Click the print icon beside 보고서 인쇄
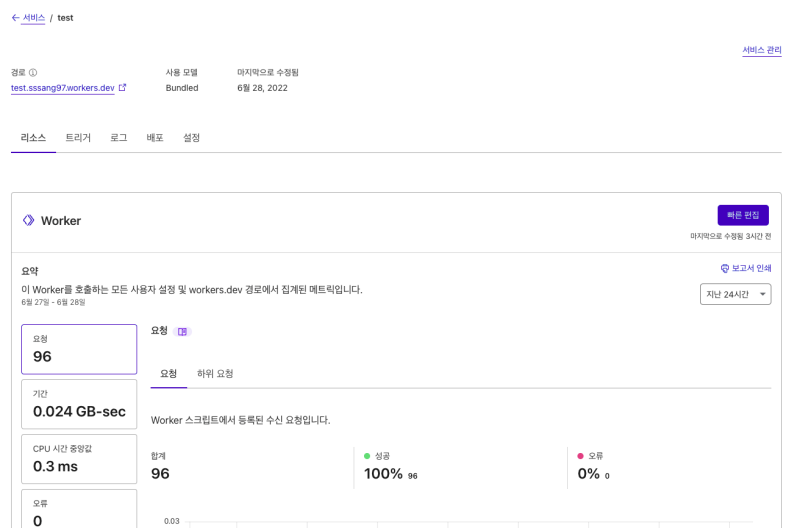The height and width of the screenshot is (528, 800). pyautogui.click(x=725, y=269)
